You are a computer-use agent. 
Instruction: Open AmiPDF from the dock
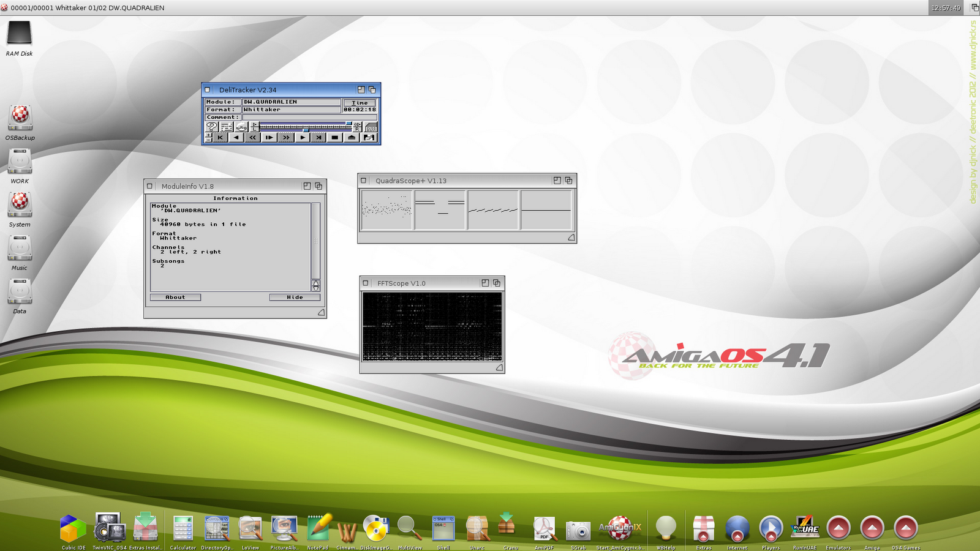point(545,528)
